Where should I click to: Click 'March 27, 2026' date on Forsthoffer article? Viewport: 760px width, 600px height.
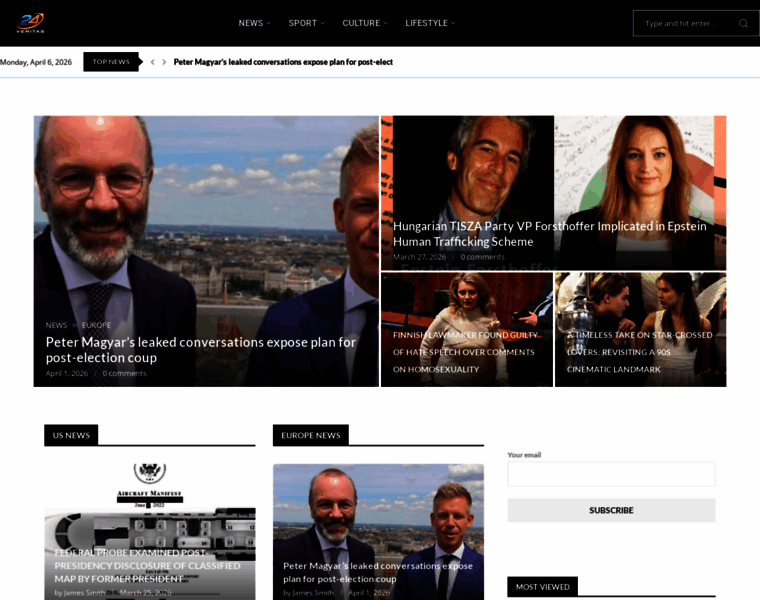coord(419,257)
